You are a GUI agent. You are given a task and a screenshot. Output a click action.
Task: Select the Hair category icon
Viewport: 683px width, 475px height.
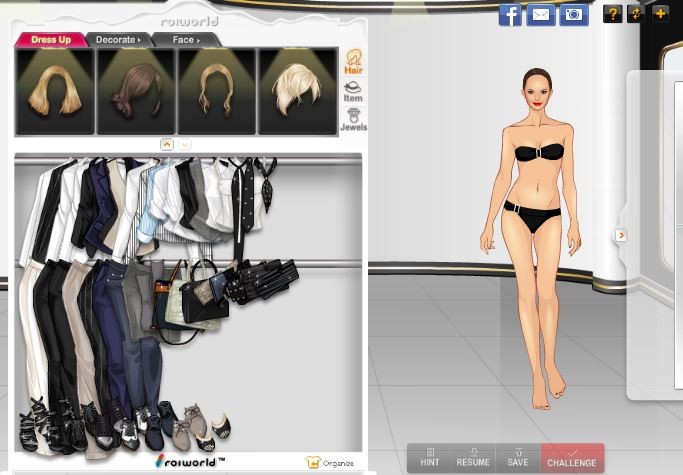click(353, 62)
